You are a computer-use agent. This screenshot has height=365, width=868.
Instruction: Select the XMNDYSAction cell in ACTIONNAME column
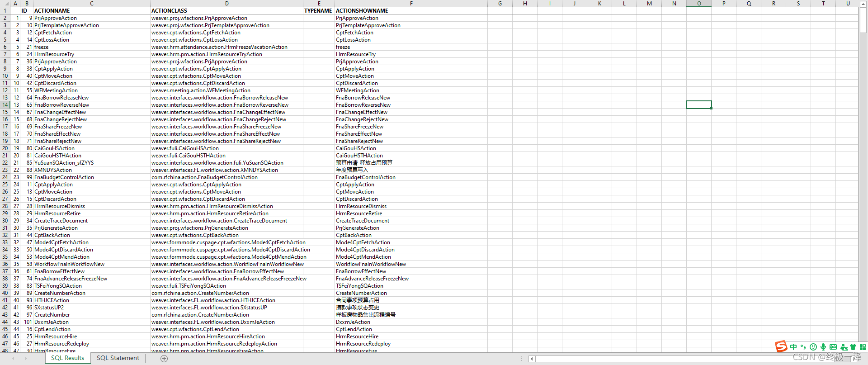point(92,170)
